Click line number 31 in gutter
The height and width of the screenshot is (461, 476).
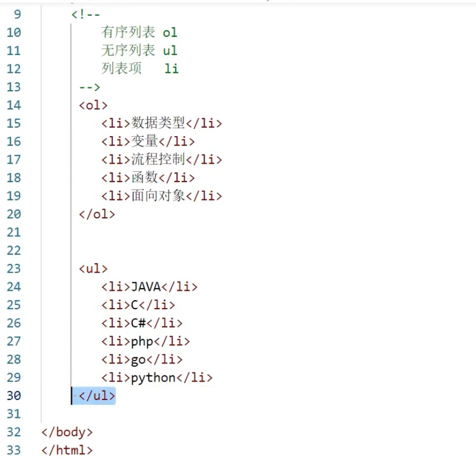14,414
